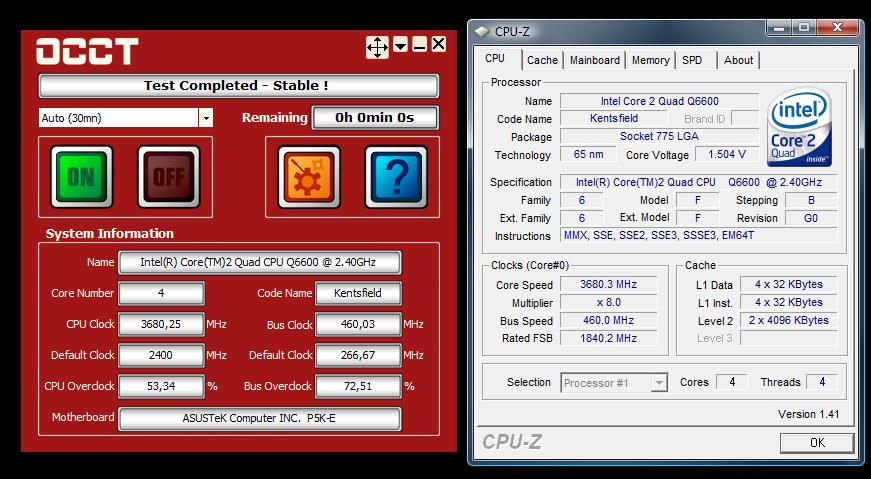Click the Test Completed - Stable ! status bar

click(x=238, y=86)
